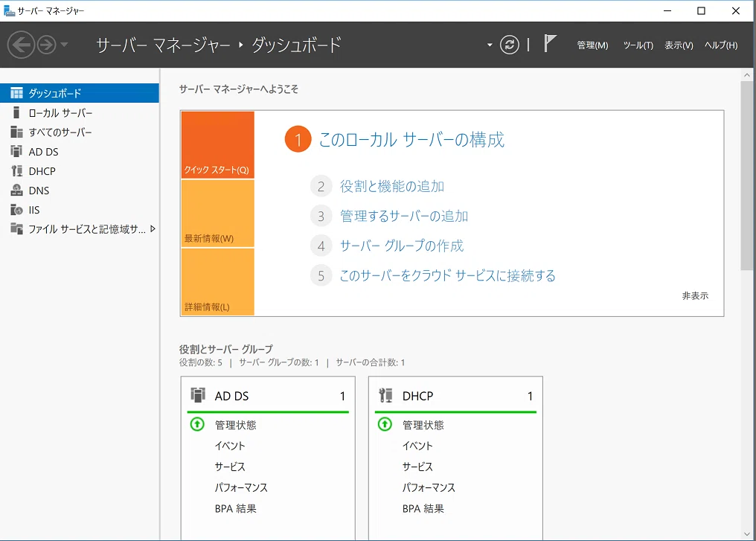
Task: Click the ローカル サーバー sidebar icon
Action: pyautogui.click(x=16, y=113)
